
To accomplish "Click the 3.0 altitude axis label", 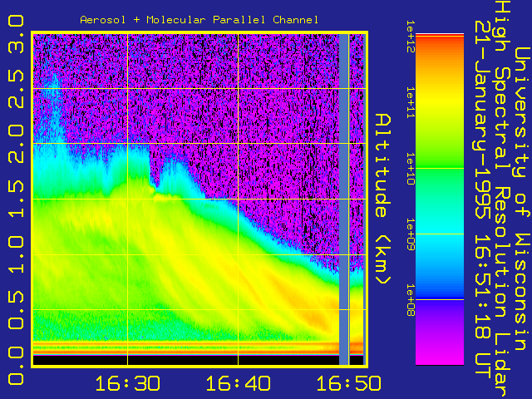I will click(x=16, y=34).
